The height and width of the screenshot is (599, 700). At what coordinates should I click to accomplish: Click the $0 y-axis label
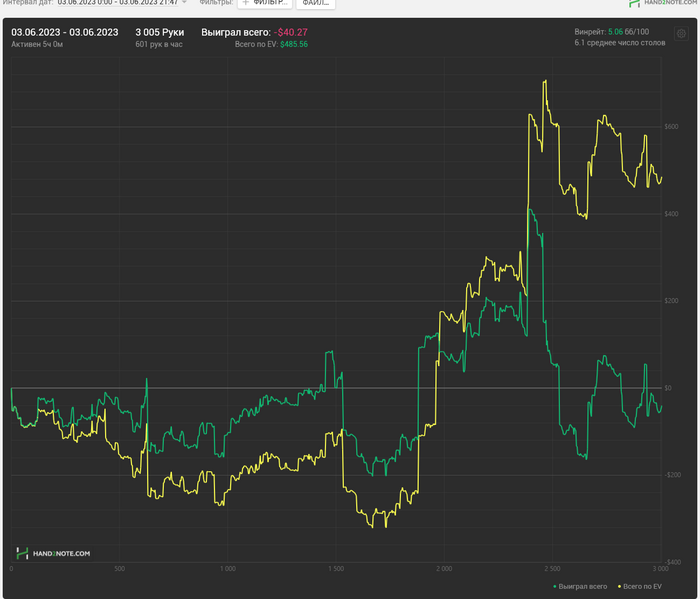(668, 388)
